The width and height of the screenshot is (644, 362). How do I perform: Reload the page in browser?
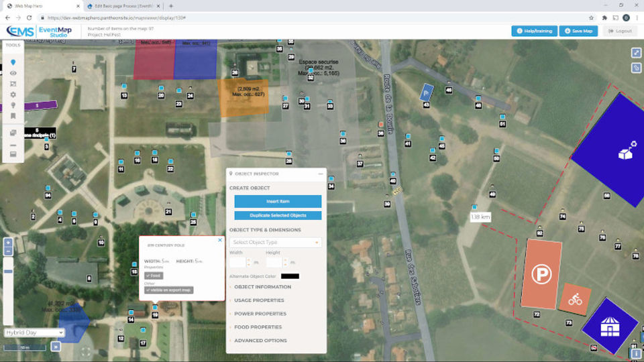[29, 18]
